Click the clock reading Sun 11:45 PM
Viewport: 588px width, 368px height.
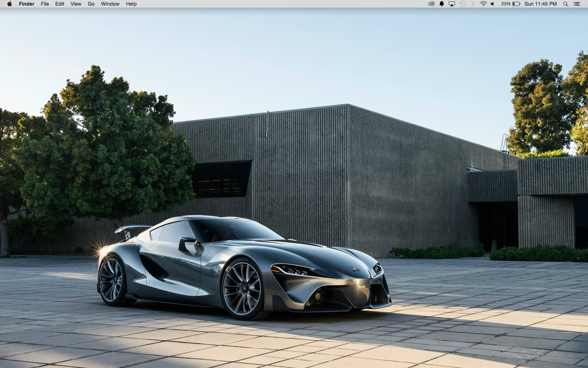pos(541,4)
